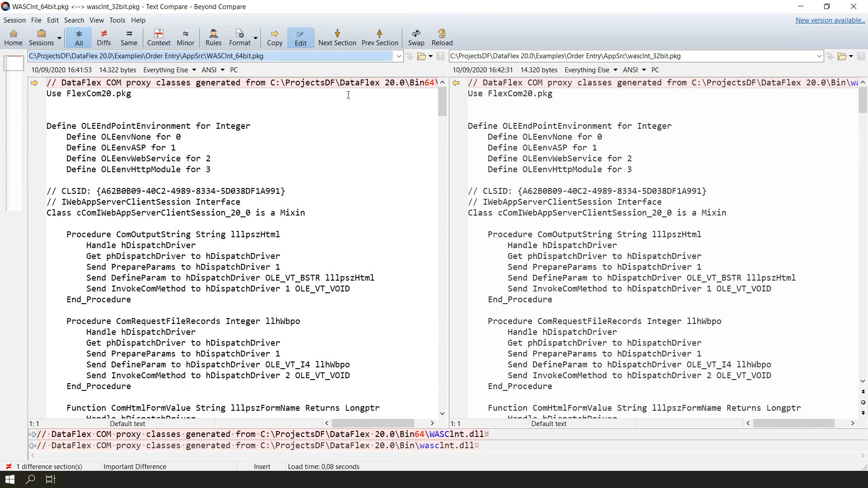Click the Home toolbar icon

click(x=13, y=38)
